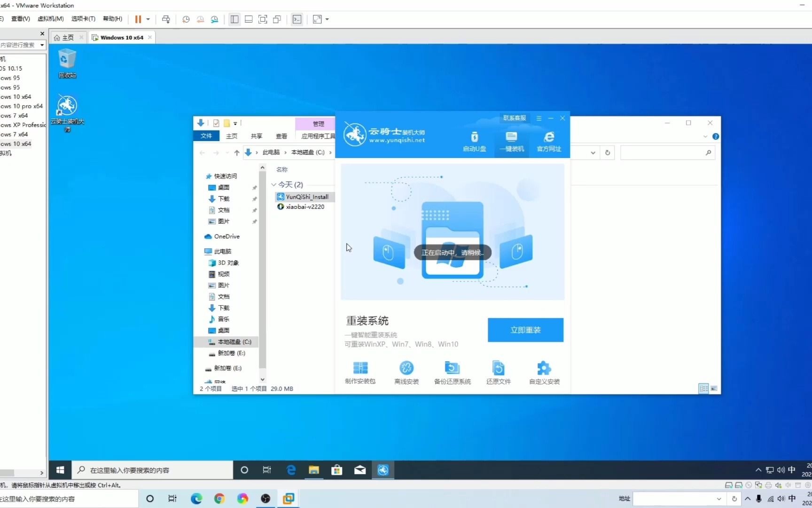Image resolution: width=812 pixels, height=508 pixels.
Task: Select 音乐 in the navigation pane
Action: pos(219,319)
